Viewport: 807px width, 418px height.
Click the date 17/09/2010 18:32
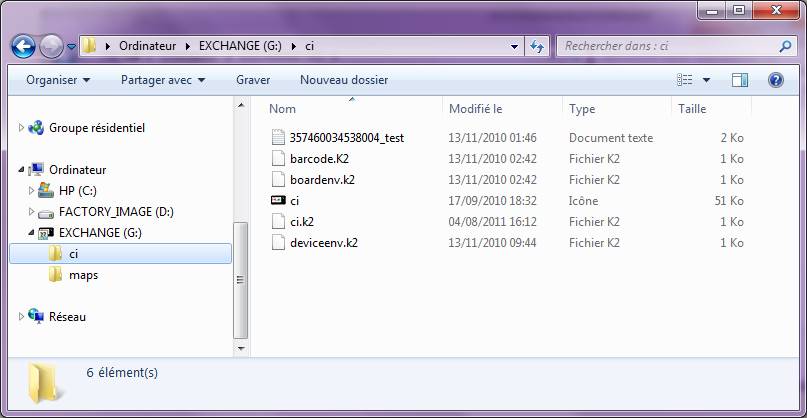coord(493,201)
